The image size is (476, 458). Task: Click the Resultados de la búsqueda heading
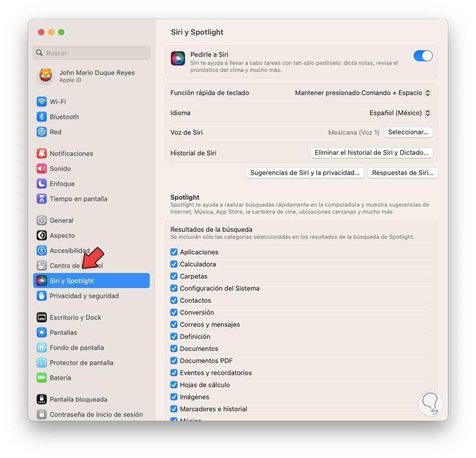click(211, 229)
